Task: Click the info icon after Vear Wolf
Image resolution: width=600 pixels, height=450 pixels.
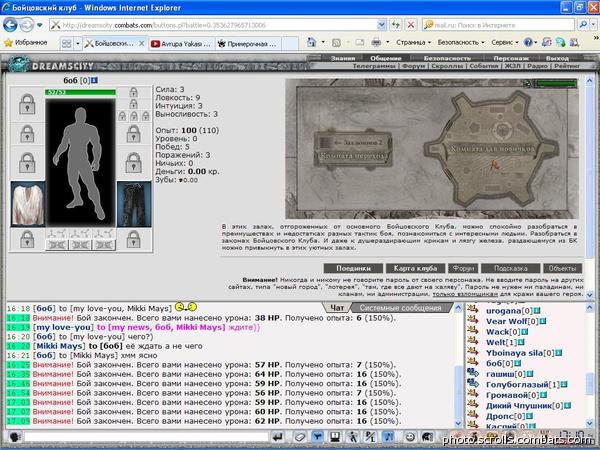Action: point(543,321)
